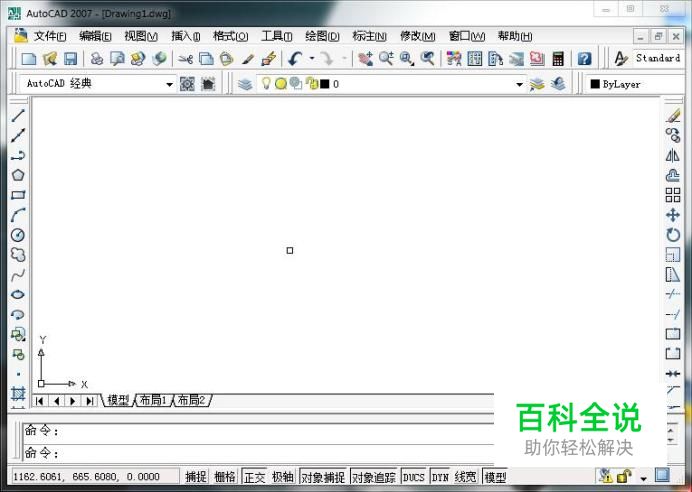Toggle 正交 ortho mode

pos(255,477)
